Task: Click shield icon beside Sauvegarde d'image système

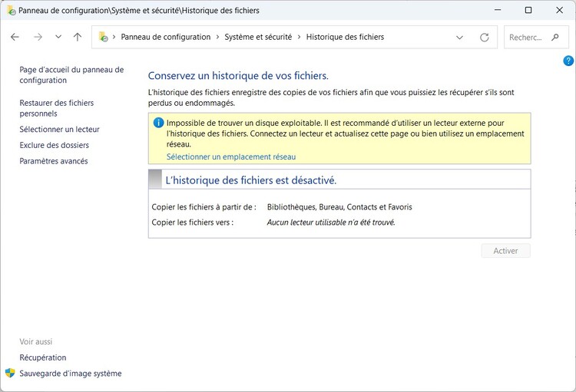Action: coord(10,373)
